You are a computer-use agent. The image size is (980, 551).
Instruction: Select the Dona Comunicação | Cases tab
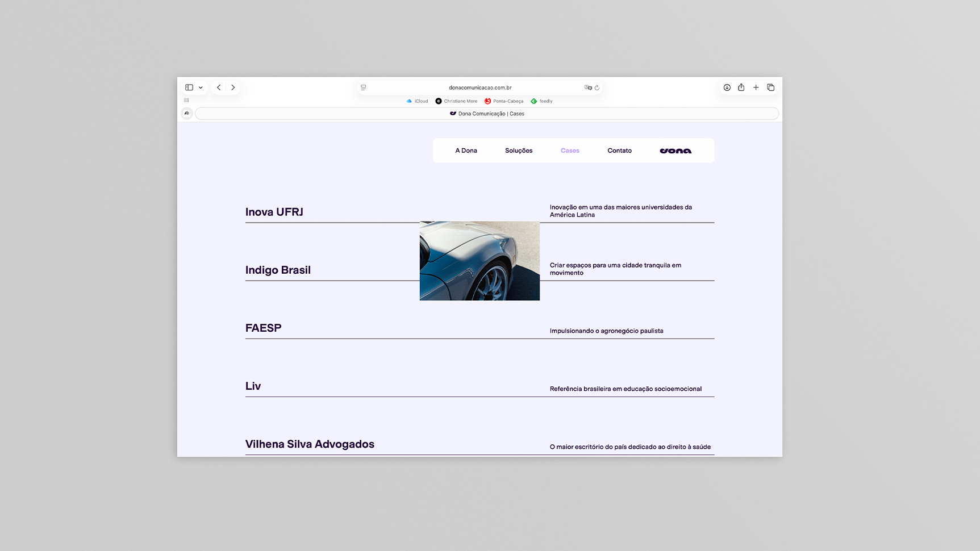(x=487, y=114)
